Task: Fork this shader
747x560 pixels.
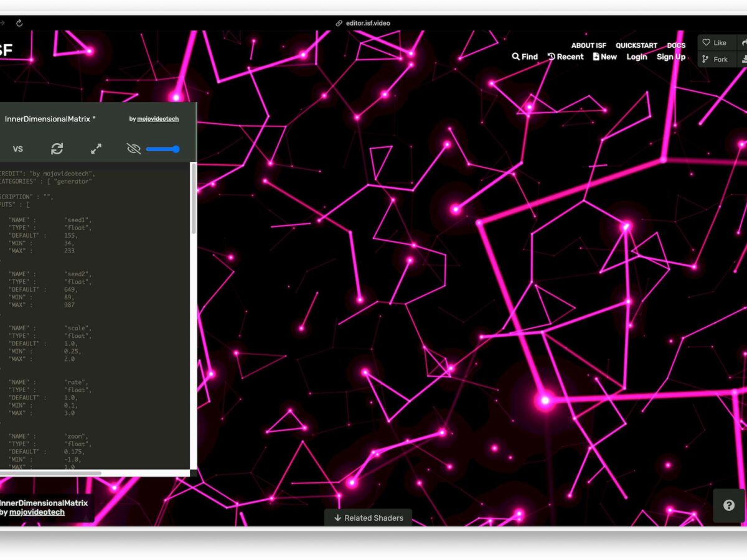Action: [715, 59]
